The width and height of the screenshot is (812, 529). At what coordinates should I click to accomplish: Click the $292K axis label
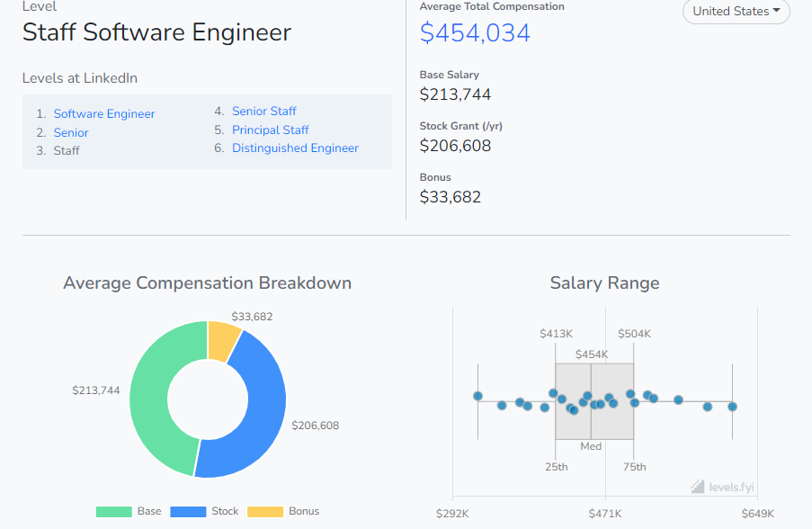[452, 514]
